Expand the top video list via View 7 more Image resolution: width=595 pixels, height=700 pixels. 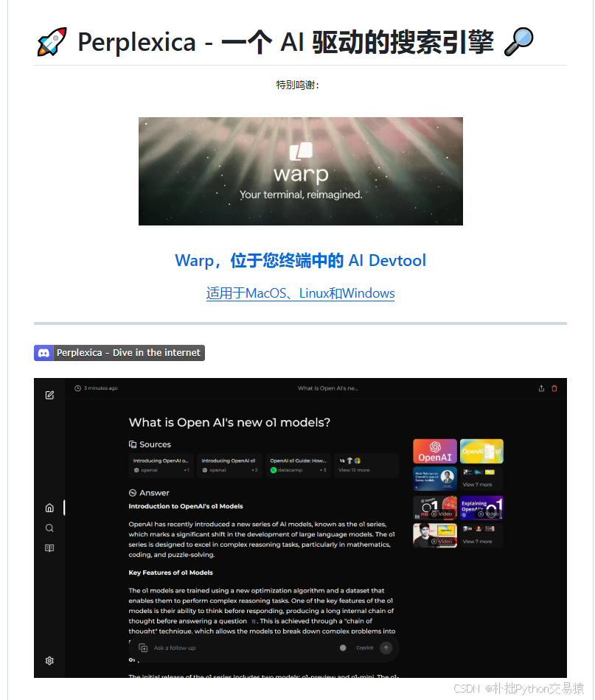click(x=481, y=485)
